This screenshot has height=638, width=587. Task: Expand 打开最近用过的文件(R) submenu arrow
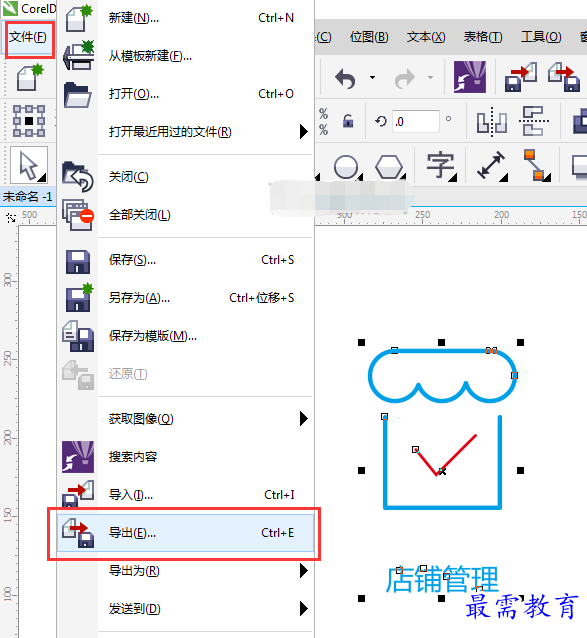coord(303,132)
